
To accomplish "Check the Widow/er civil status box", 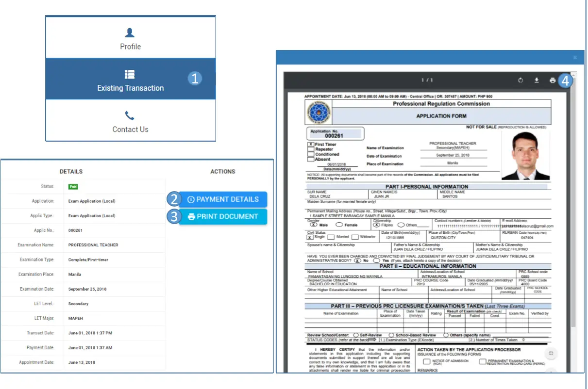I will pos(355,237).
